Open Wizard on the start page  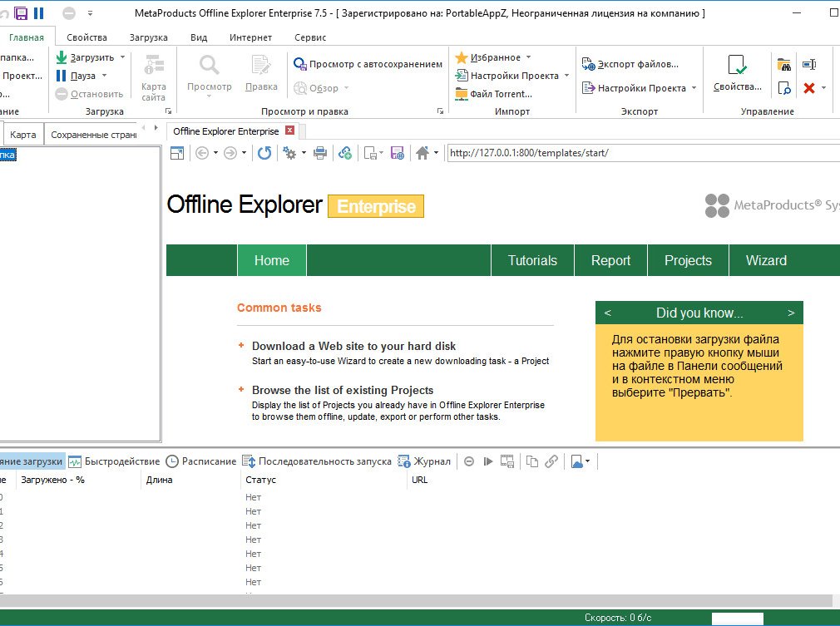tap(766, 260)
